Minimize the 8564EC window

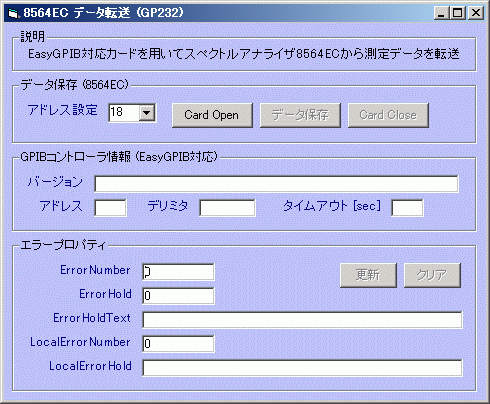pyautogui.click(x=441, y=13)
